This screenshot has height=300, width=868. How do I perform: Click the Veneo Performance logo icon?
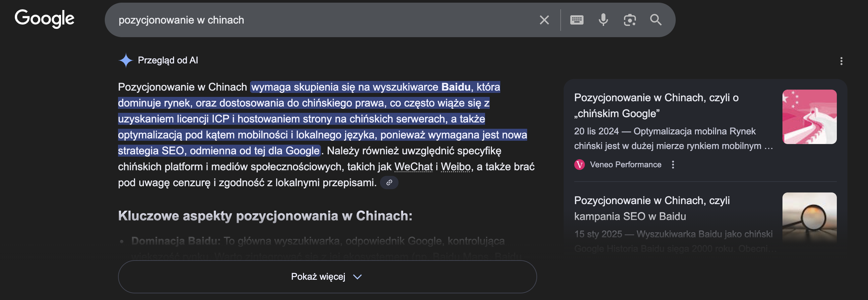point(579,165)
